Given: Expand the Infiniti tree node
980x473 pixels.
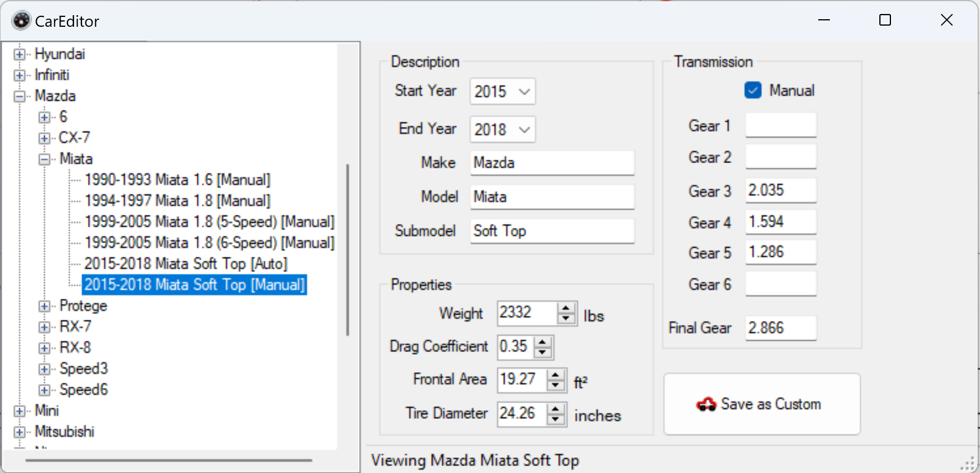Looking at the screenshot, I should tap(20, 75).
